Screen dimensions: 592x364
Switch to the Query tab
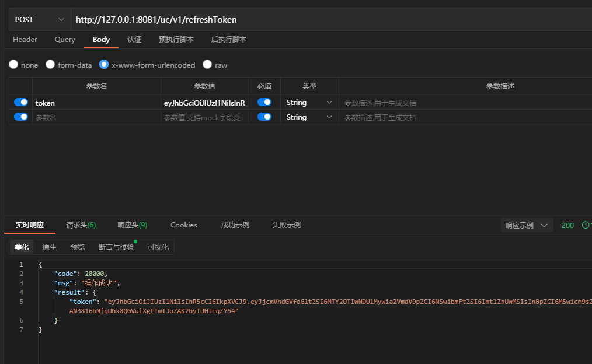pyautogui.click(x=65, y=40)
